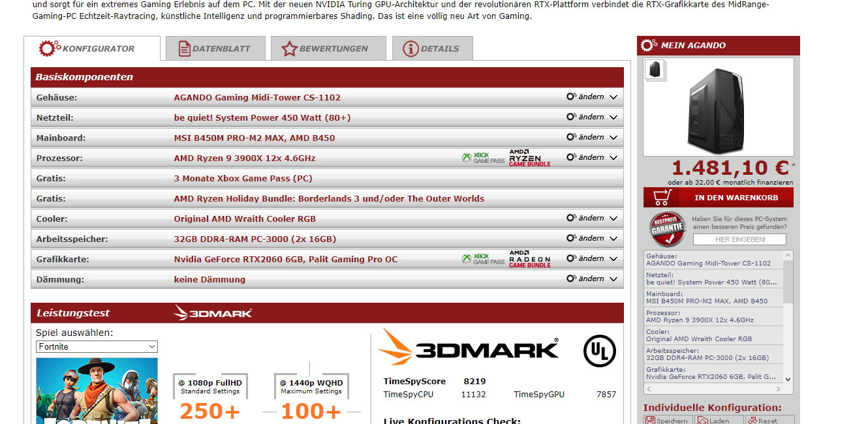The image size is (868, 424).
Task: Click the sidebar list scroll-up arrow
Action: pos(788,256)
